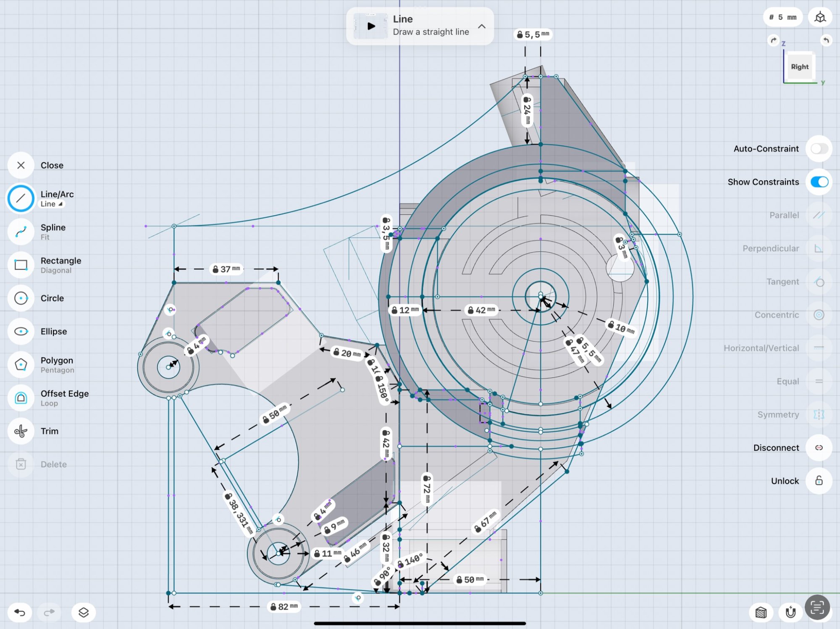Collapse the Line tool hint chevron

(x=482, y=26)
